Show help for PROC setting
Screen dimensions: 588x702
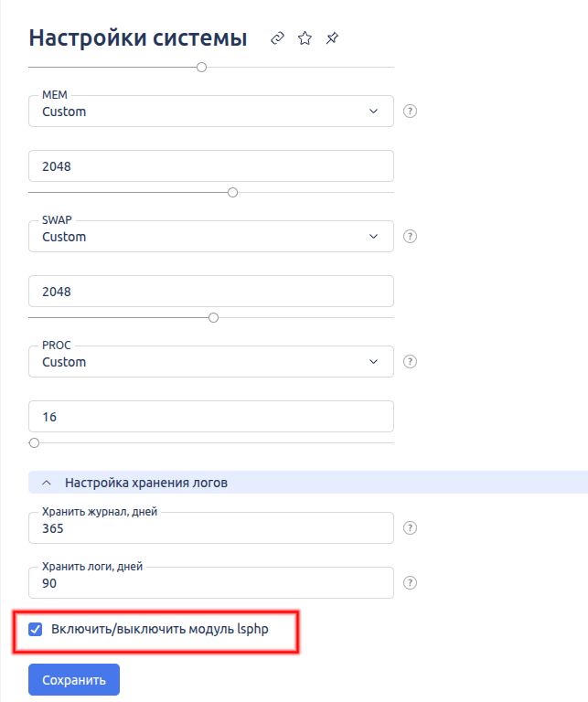(411, 362)
